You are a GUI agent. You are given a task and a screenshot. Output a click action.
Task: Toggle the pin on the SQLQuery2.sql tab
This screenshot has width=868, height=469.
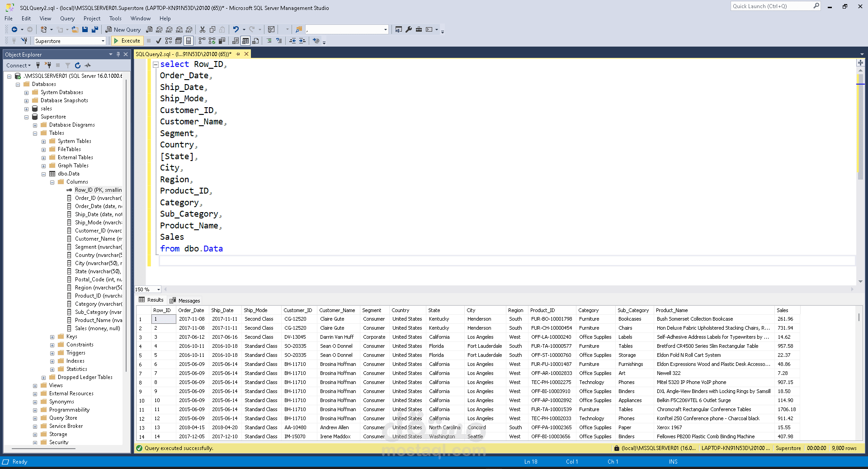click(238, 54)
